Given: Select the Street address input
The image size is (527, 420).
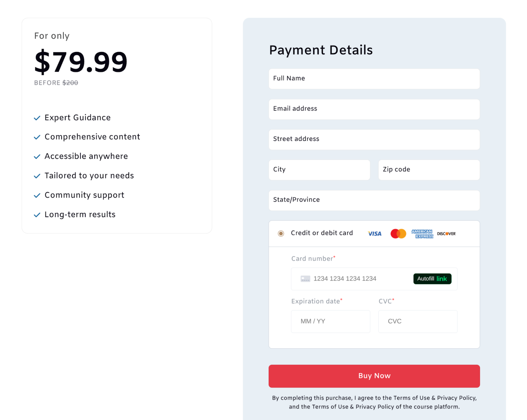Looking at the screenshot, I should click(374, 139).
